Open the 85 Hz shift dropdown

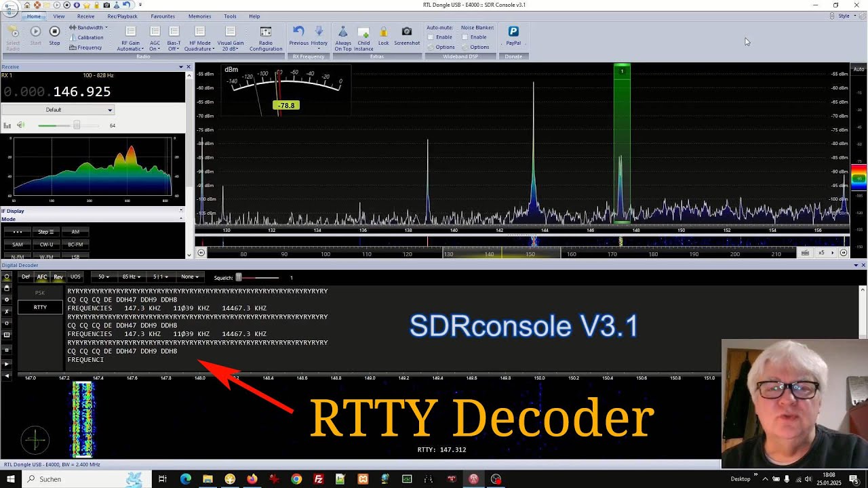point(132,277)
